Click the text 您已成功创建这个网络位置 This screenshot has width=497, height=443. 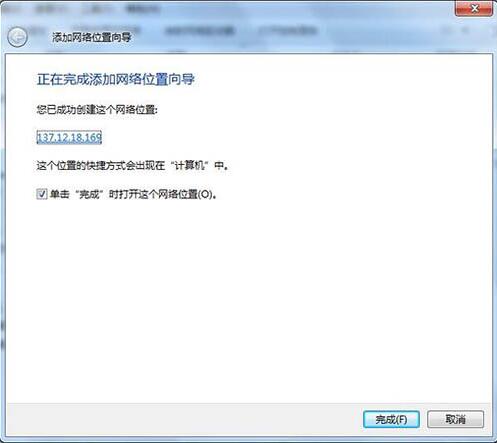[x=97, y=109]
